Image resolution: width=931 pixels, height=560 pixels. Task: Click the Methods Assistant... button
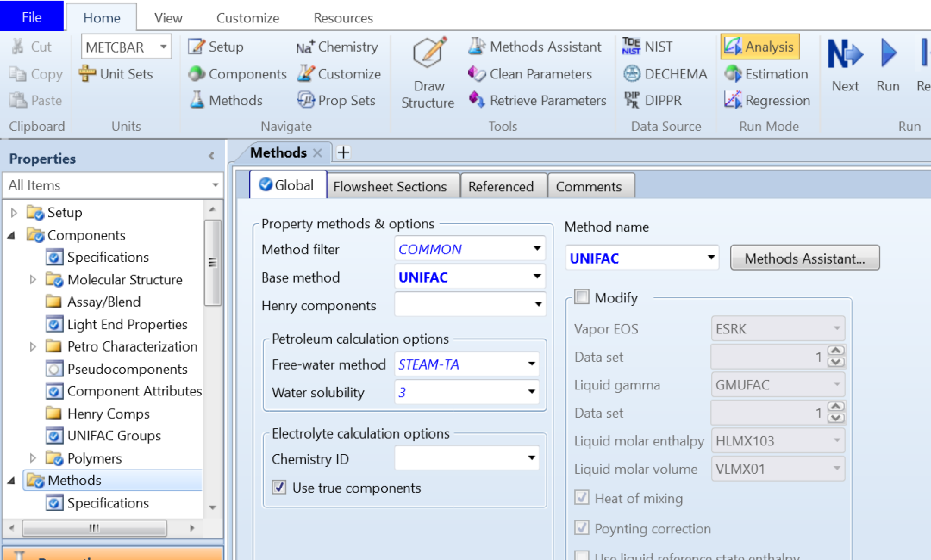pos(804,258)
